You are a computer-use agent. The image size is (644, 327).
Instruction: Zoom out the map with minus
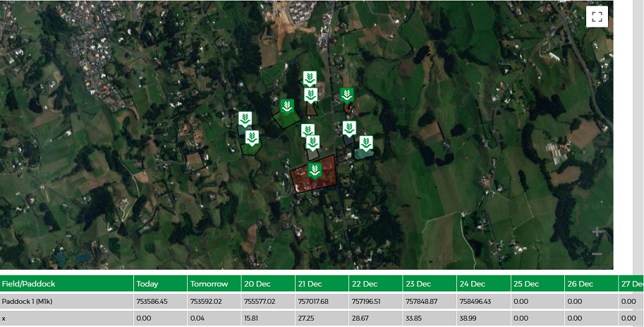(x=597, y=254)
